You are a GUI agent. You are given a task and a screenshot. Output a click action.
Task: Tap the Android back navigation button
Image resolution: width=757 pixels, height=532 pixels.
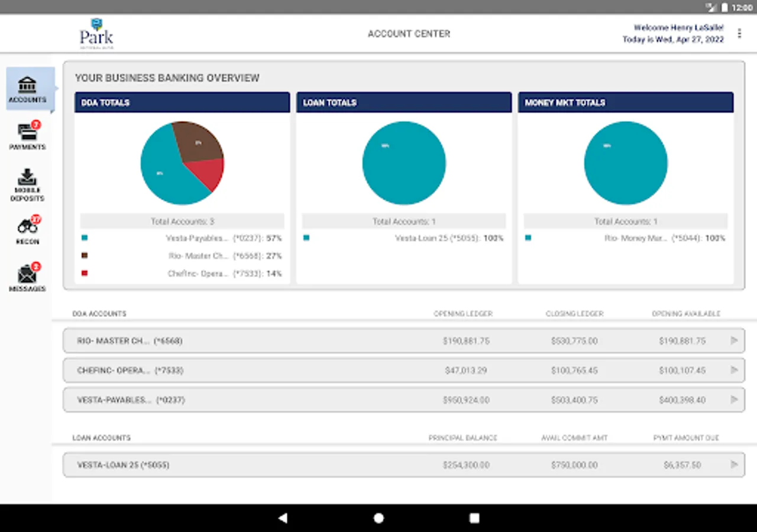coord(283,518)
